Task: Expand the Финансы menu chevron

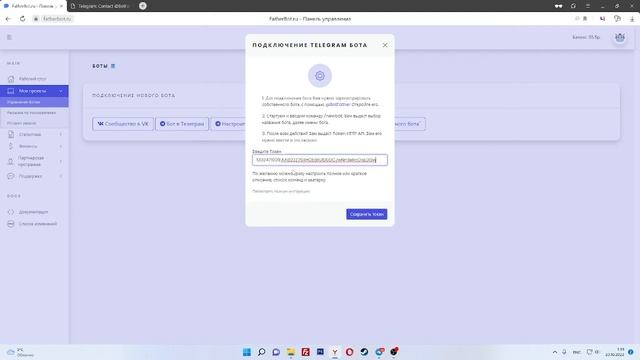Action: (61, 146)
